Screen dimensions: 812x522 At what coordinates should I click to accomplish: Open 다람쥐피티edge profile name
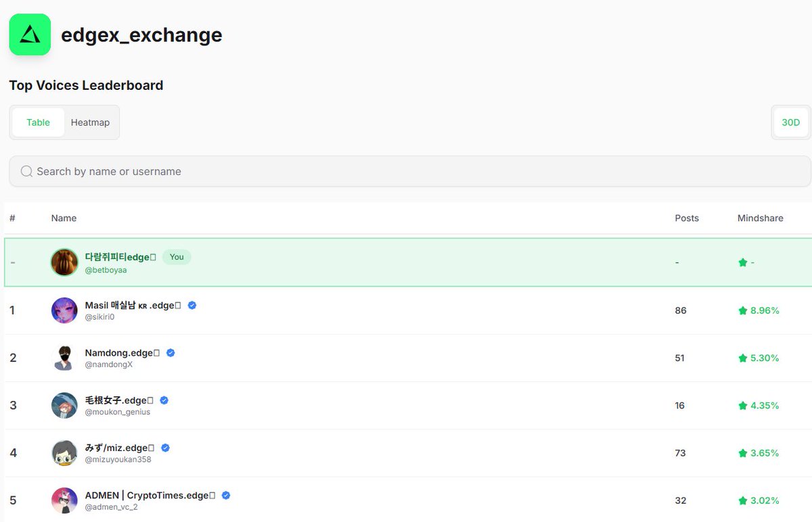[121, 257]
